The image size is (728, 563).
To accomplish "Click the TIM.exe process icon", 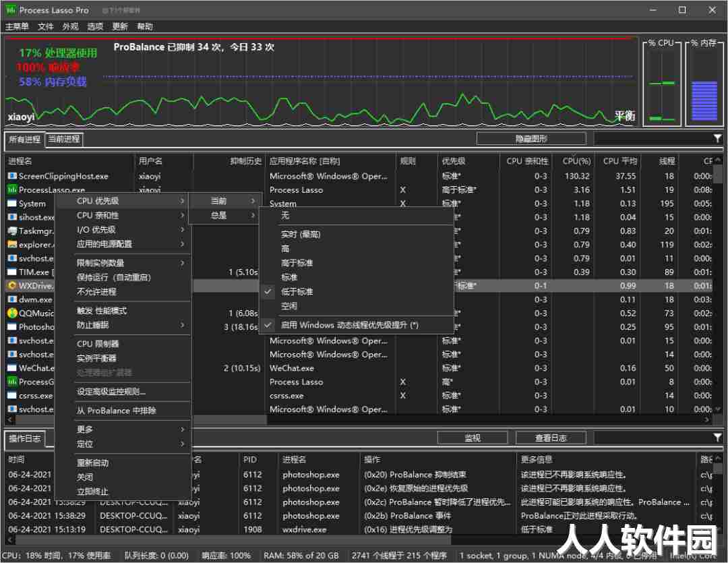I will [x=12, y=272].
